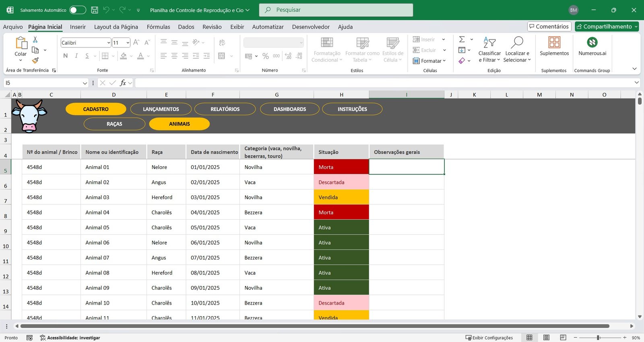Click the Pesquisar search box
644x342 pixels.
point(336,10)
